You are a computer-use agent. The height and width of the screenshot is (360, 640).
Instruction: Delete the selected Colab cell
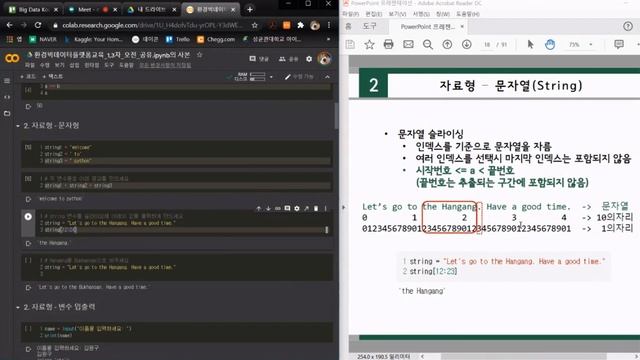click(316, 209)
